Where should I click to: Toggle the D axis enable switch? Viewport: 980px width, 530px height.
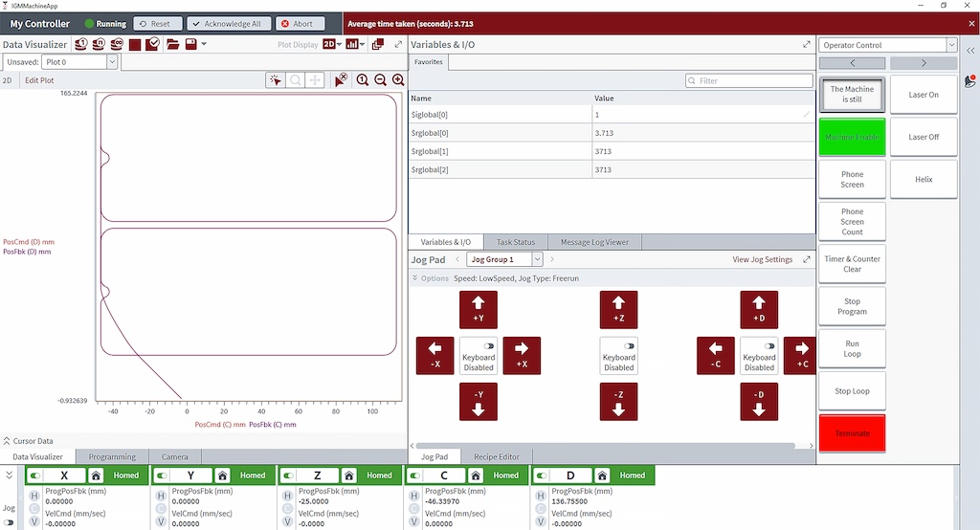(543, 475)
